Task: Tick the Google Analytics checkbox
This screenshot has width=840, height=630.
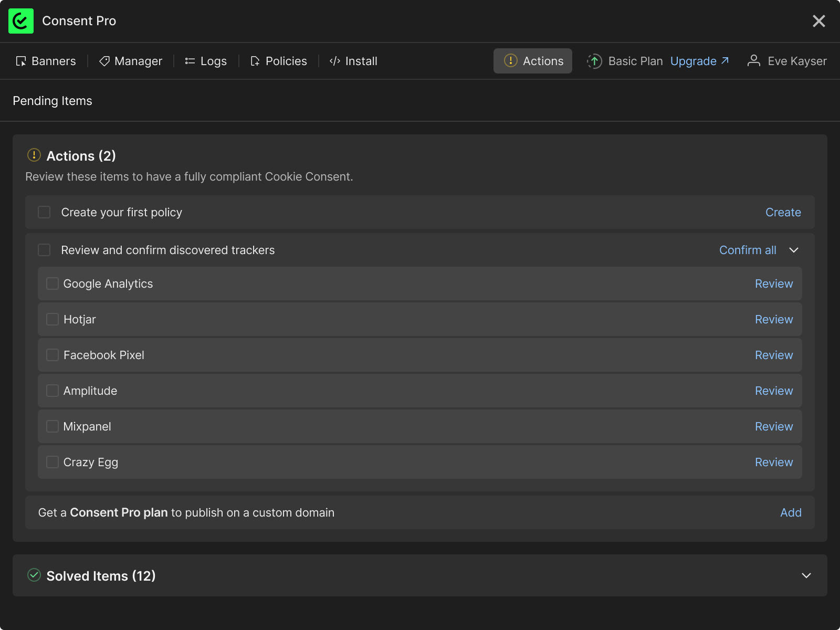Action: pyautogui.click(x=52, y=283)
